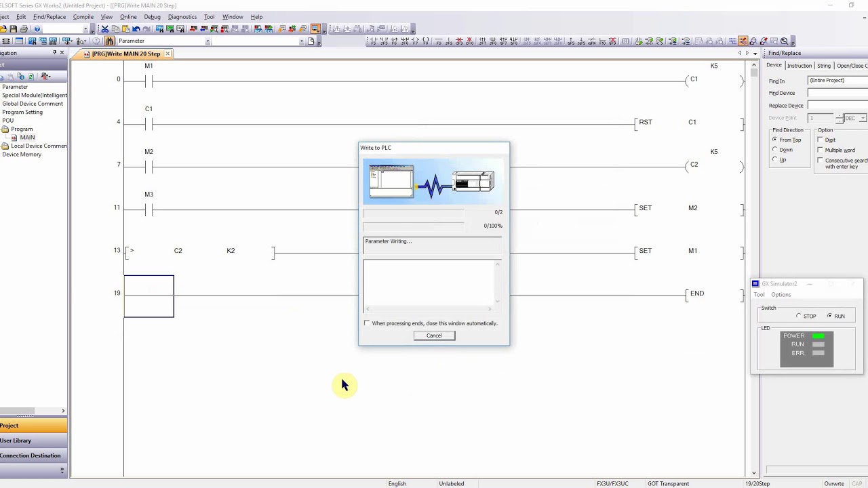Open the Compile menu
This screenshot has height=488, width=868.
83,17
